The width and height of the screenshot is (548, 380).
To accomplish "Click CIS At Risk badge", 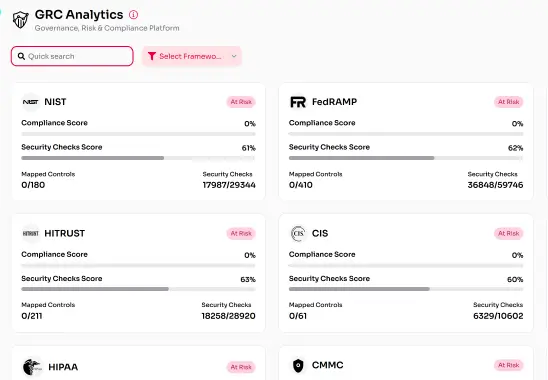I will 509,234.
